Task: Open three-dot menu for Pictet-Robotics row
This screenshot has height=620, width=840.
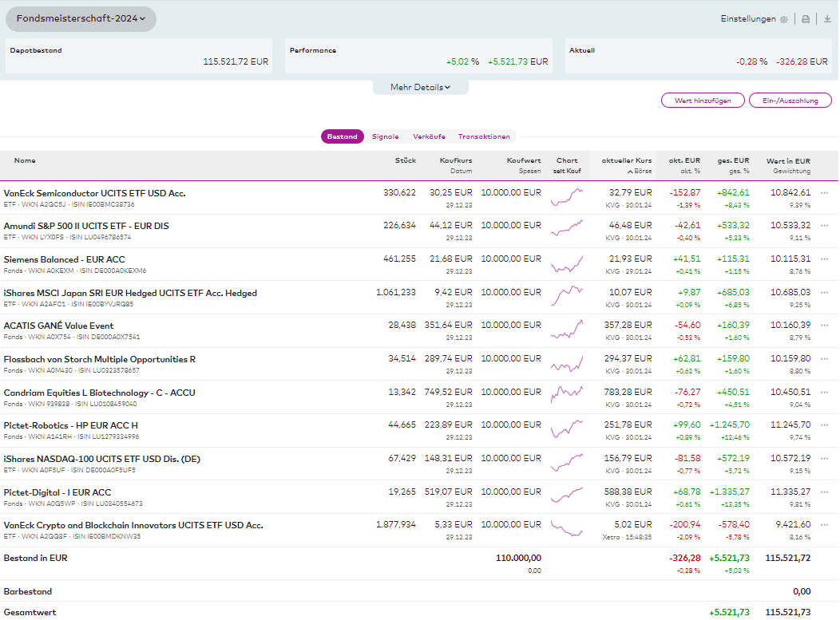Action: 824,425
